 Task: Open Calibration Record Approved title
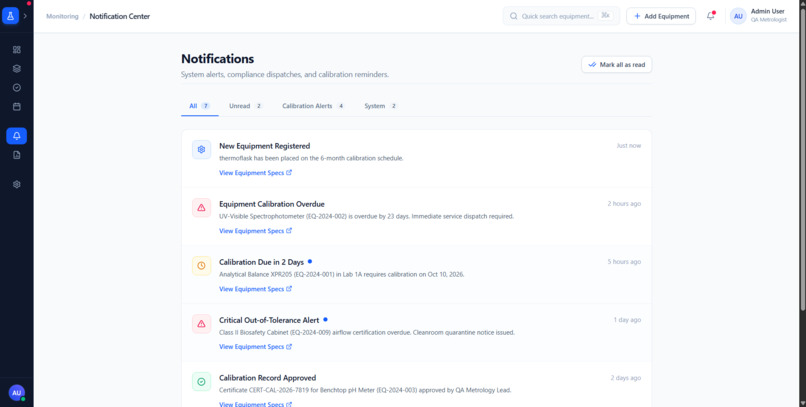(268, 378)
